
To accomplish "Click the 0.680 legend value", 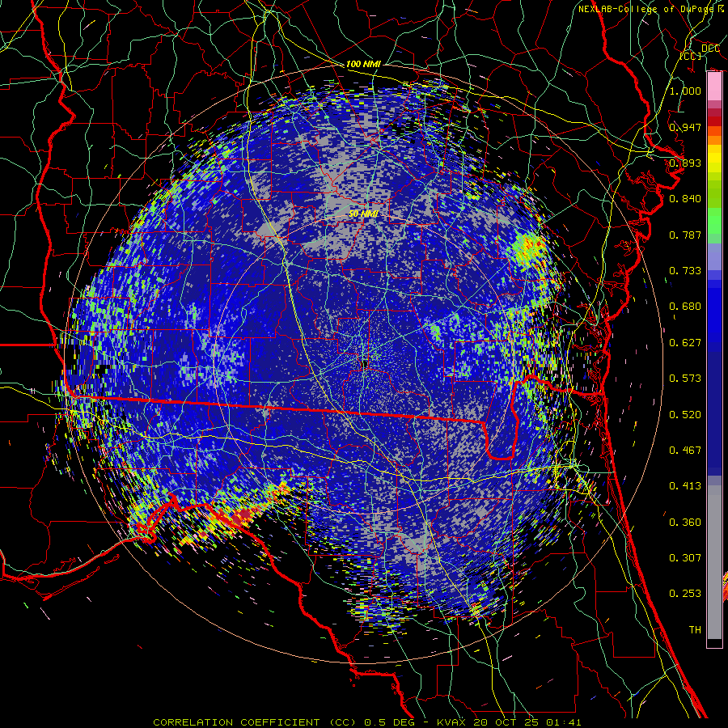I will point(685,307).
